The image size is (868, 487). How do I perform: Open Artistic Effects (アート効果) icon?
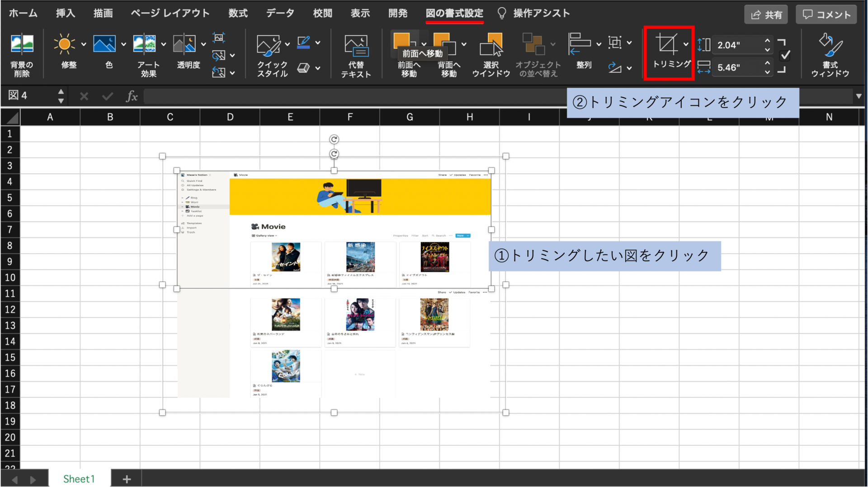[144, 44]
